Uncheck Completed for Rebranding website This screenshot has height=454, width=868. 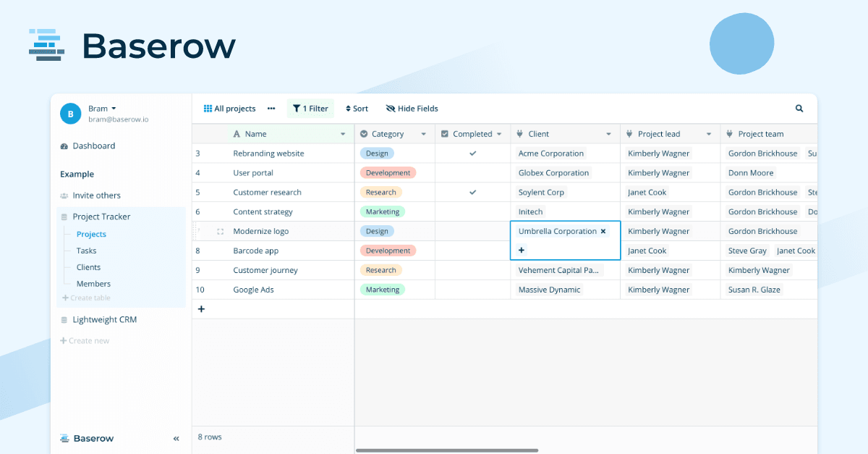pyautogui.click(x=472, y=153)
